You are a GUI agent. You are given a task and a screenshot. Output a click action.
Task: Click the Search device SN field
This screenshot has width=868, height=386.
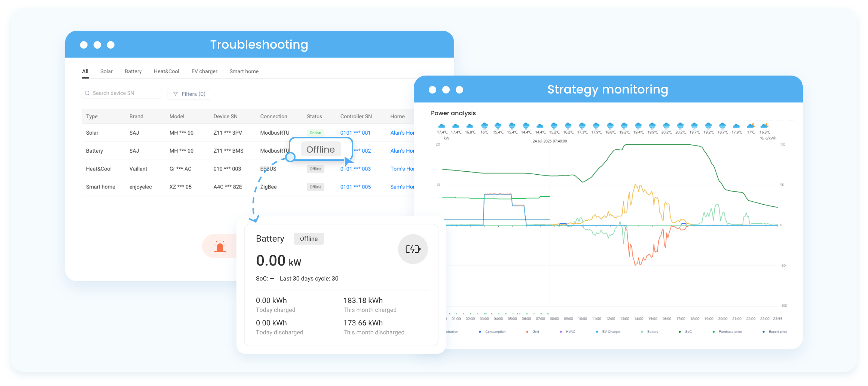coord(125,93)
